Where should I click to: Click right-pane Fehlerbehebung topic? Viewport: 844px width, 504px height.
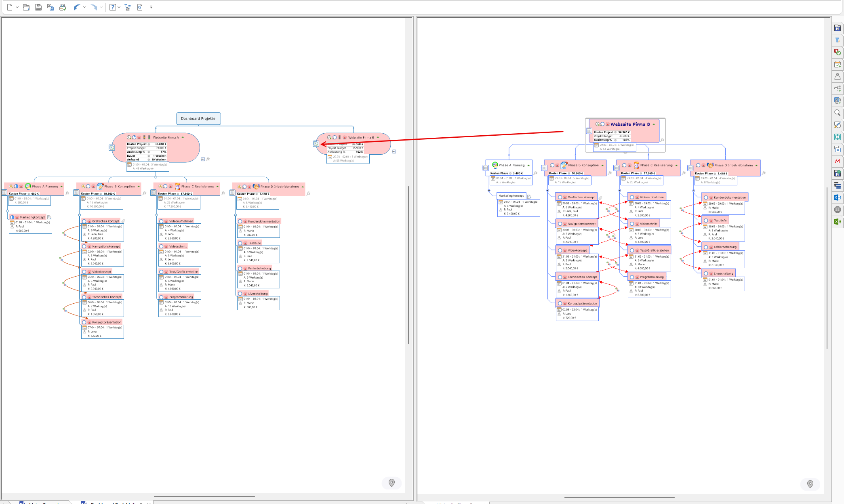[x=720, y=247]
